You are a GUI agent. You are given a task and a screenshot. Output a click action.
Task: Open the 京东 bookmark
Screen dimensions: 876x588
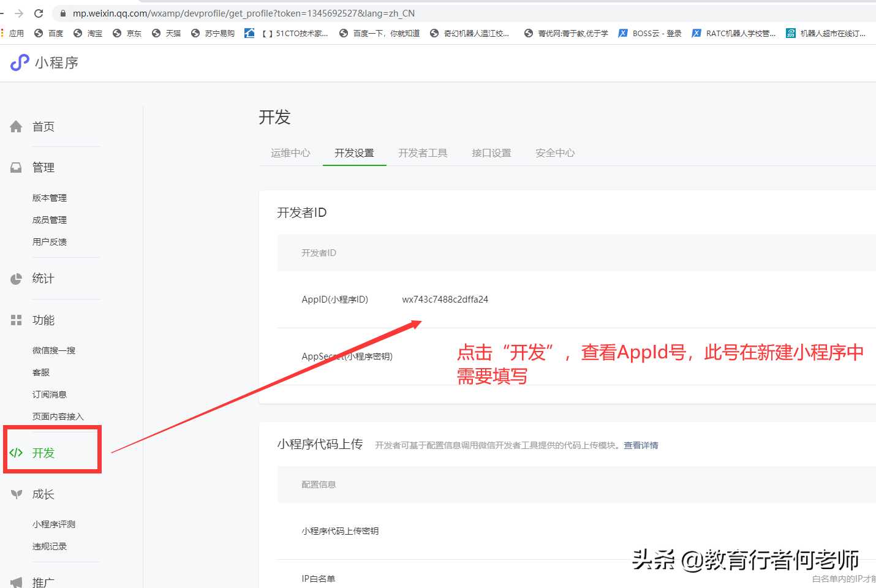(x=127, y=33)
